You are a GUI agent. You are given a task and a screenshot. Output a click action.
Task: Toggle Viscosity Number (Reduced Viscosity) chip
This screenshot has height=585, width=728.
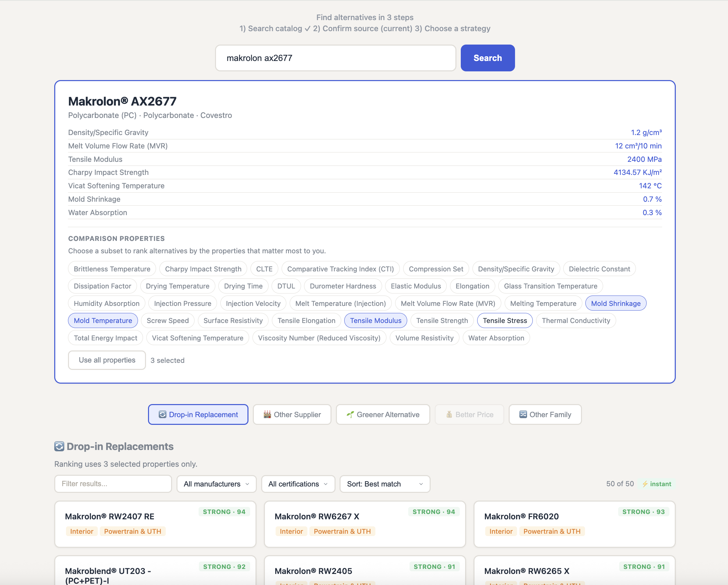click(x=319, y=338)
